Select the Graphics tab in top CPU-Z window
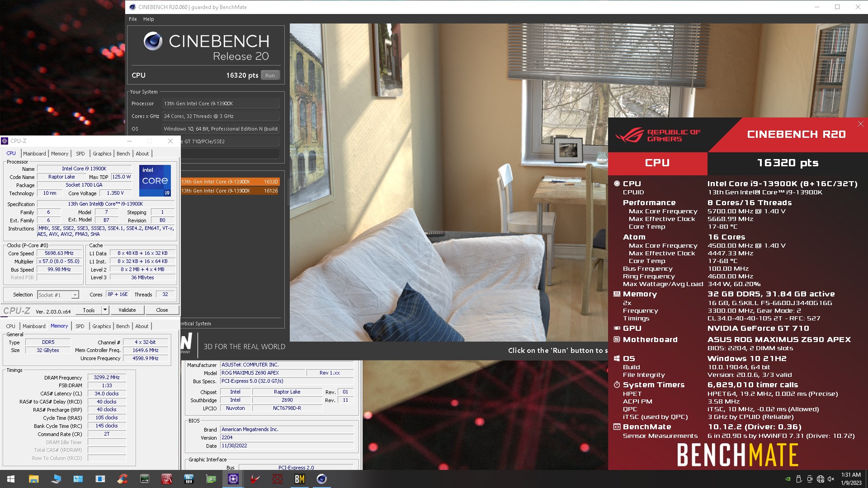Viewport: 868px width, 488px height. coord(102,154)
